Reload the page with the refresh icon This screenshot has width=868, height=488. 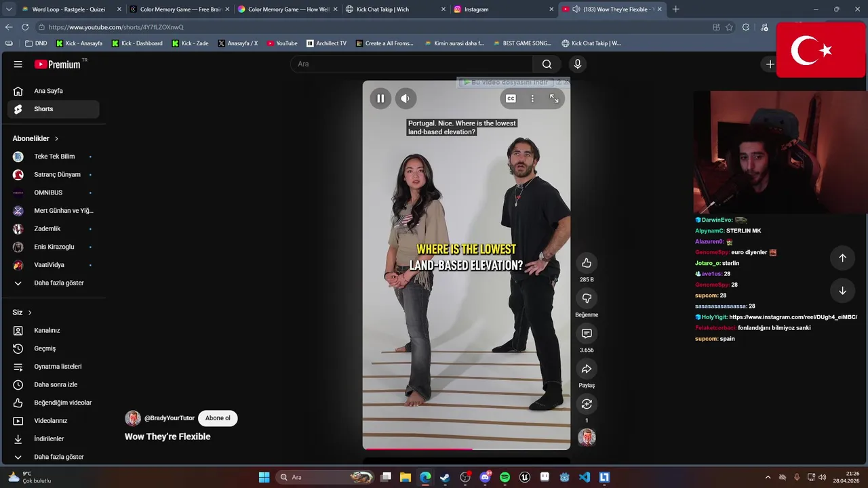(x=25, y=27)
